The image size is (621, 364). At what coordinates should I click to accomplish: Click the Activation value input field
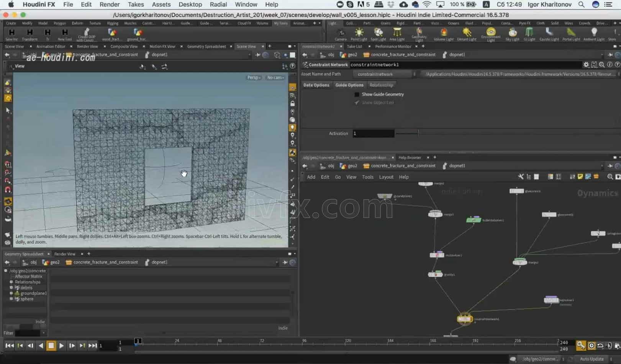[373, 133]
